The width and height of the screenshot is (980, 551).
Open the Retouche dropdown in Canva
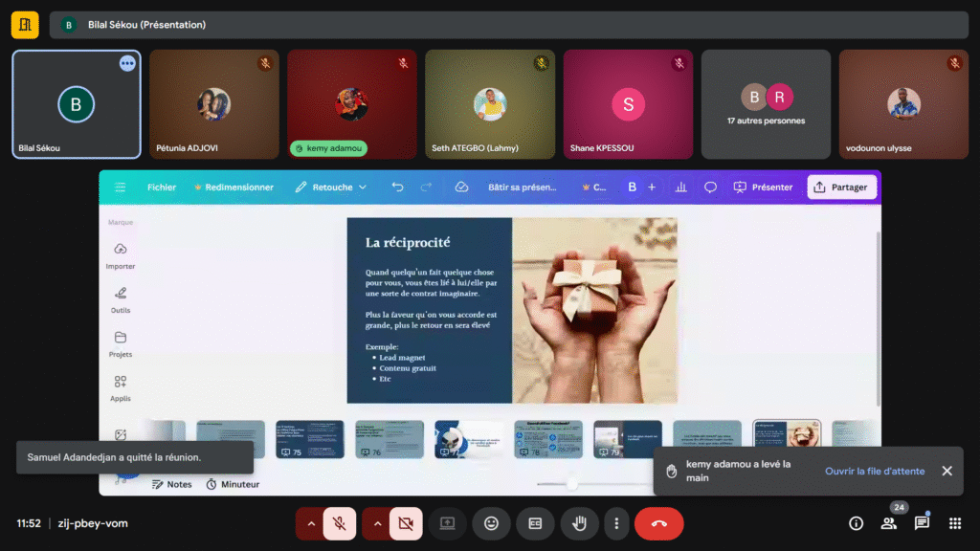pos(331,187)
